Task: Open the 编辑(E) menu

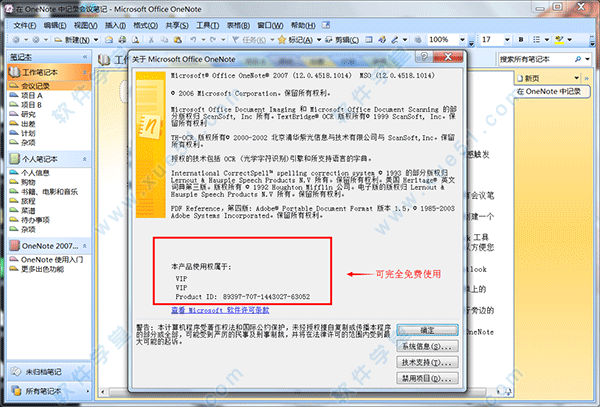Action: point(55,26)
